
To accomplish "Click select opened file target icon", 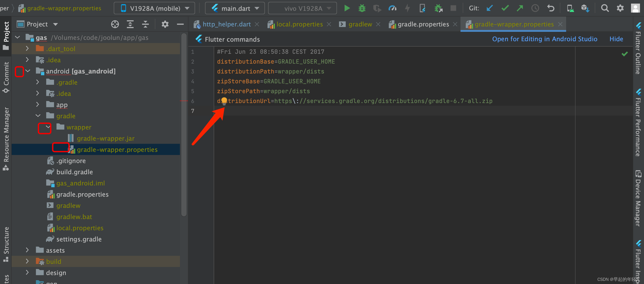I will [115, 24].
